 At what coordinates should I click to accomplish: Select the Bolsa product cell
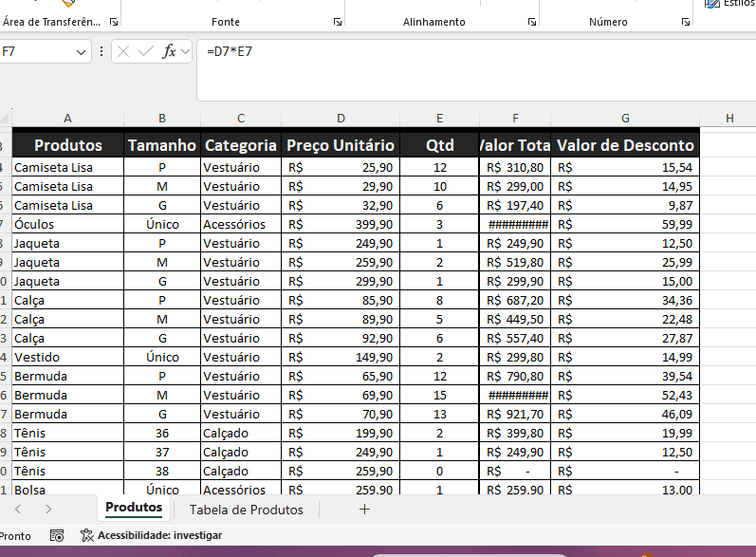click(x=68, y=488)
